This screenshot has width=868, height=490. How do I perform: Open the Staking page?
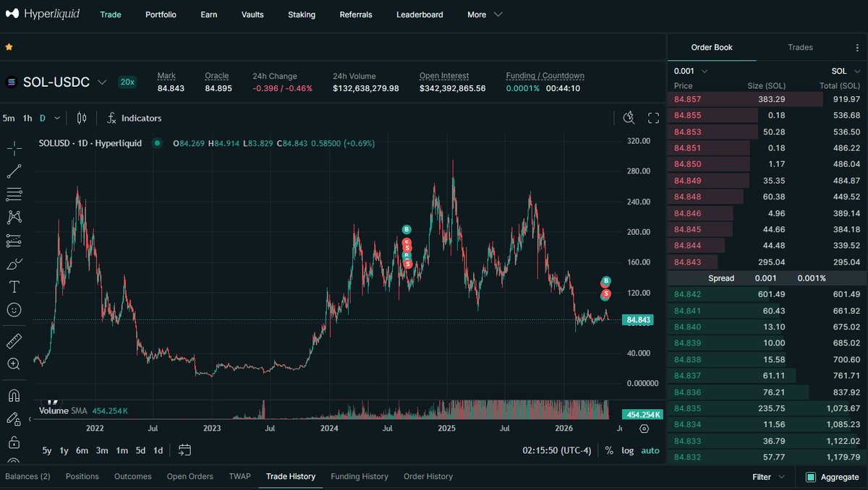click(302, 14)
